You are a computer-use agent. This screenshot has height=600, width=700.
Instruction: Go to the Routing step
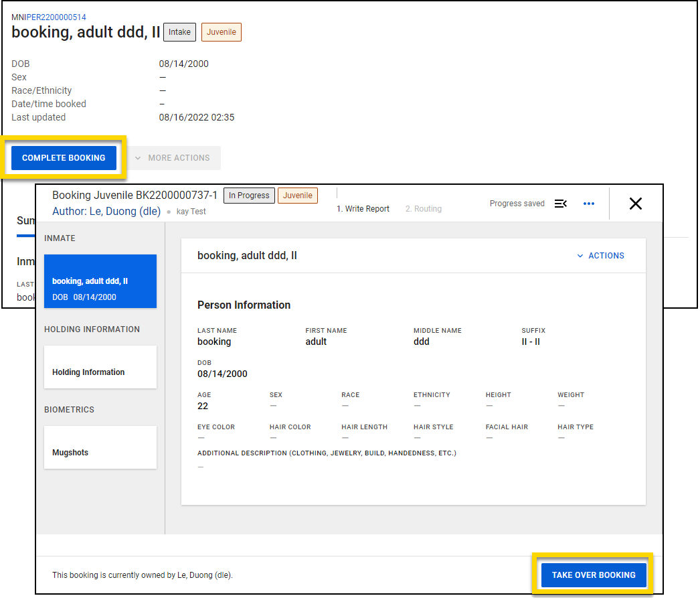pos(424,209)
